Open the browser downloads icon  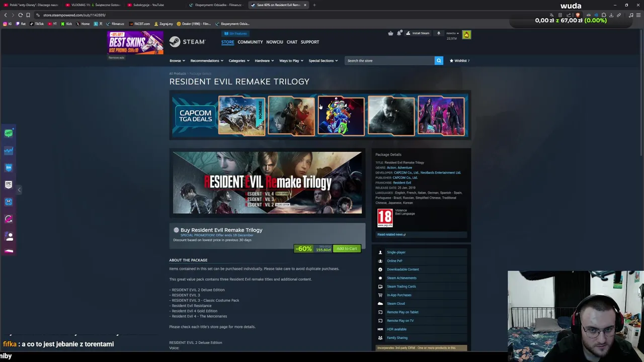click(x=611, y=15)
